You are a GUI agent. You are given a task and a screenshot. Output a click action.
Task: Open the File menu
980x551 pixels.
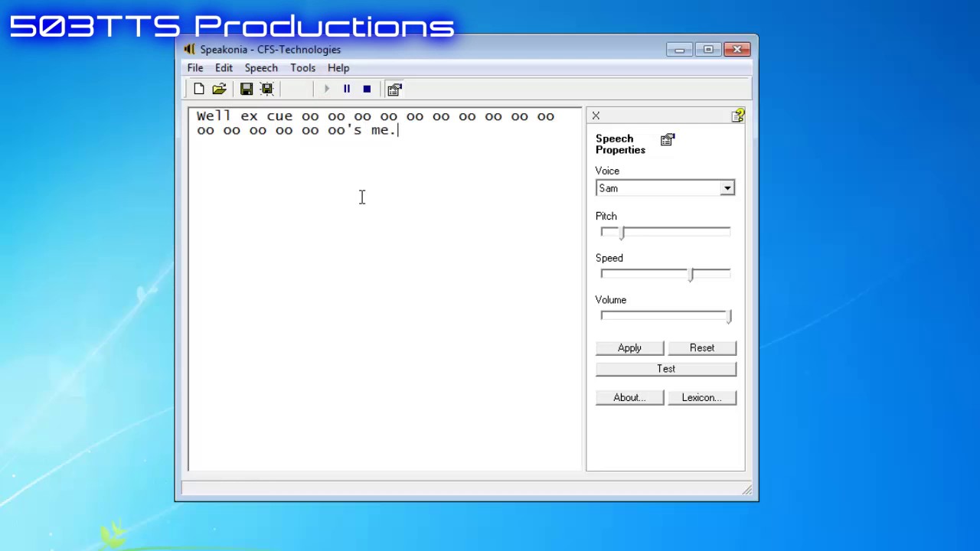point(195,67)
